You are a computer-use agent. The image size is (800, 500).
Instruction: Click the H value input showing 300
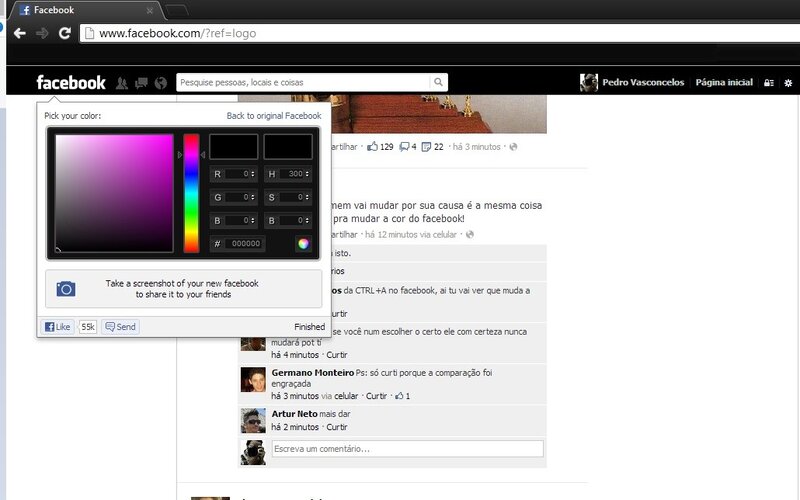pos(292,174)
